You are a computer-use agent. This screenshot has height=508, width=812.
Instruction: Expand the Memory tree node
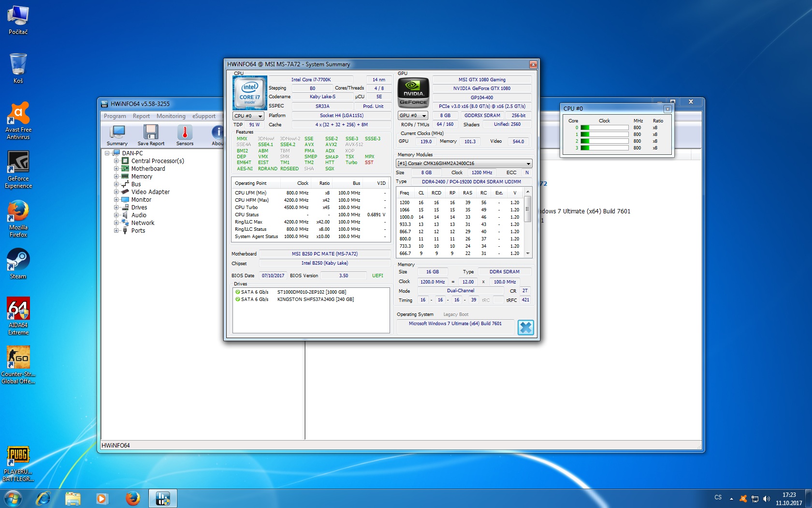(x=116, y=177)
